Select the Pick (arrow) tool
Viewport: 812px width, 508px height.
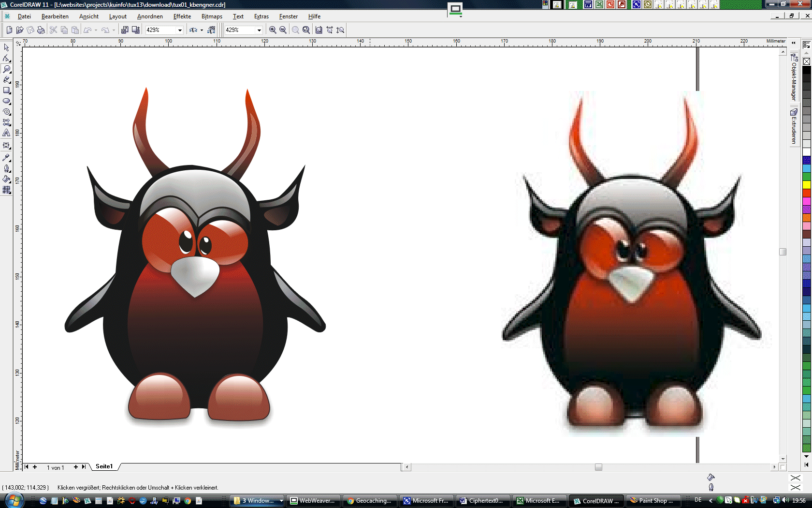(6, 47)
